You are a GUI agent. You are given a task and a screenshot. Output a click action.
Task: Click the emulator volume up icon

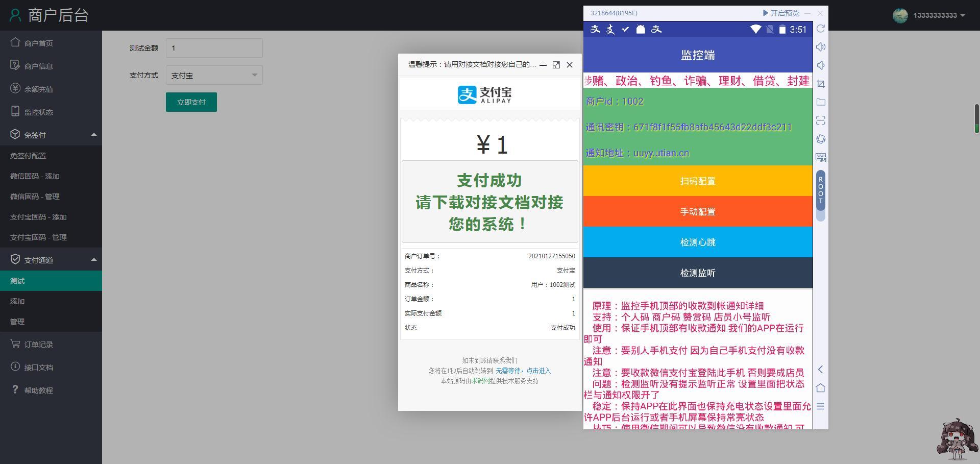click(820, 47)
